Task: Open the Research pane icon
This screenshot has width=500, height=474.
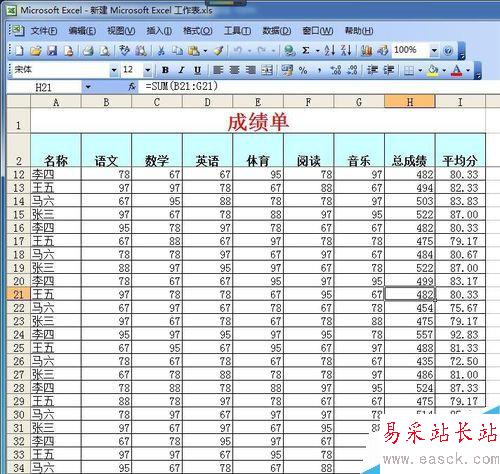Action: (141, 51)
